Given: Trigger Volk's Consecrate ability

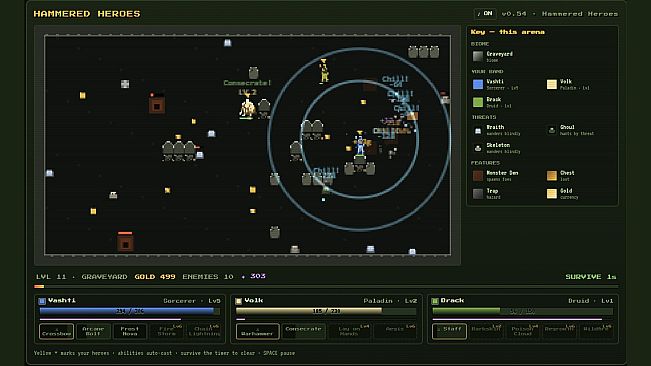Looking at the screenshot, I should pos(303,331).
